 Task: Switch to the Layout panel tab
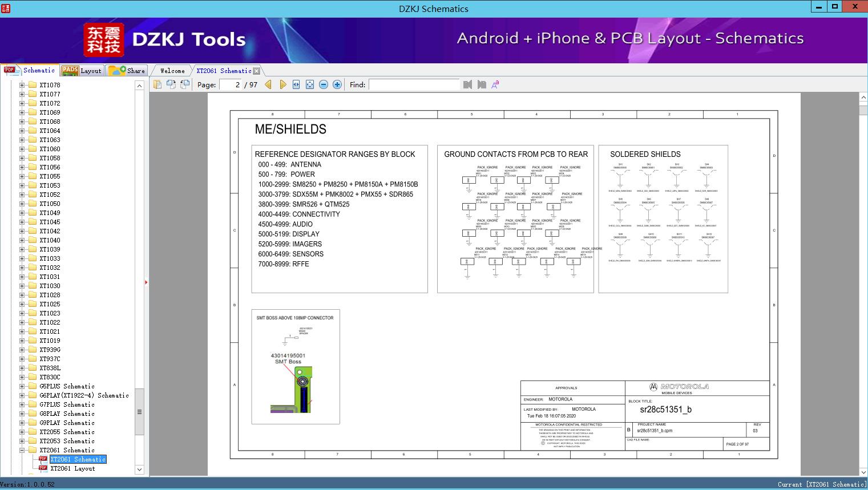pos(82,70)
